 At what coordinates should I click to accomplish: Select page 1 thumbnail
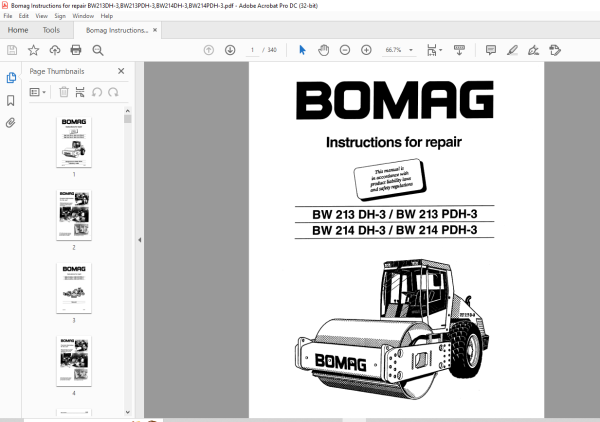[74, 142]
